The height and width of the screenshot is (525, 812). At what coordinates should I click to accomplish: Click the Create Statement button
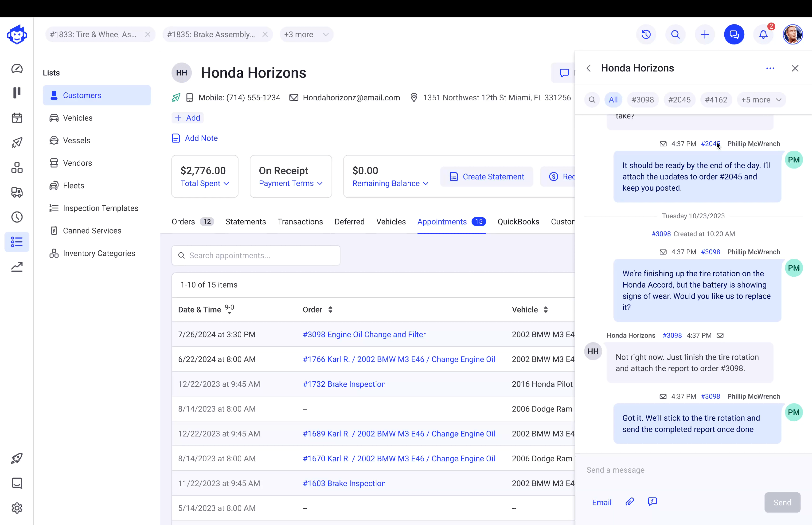tap(487, 176)
